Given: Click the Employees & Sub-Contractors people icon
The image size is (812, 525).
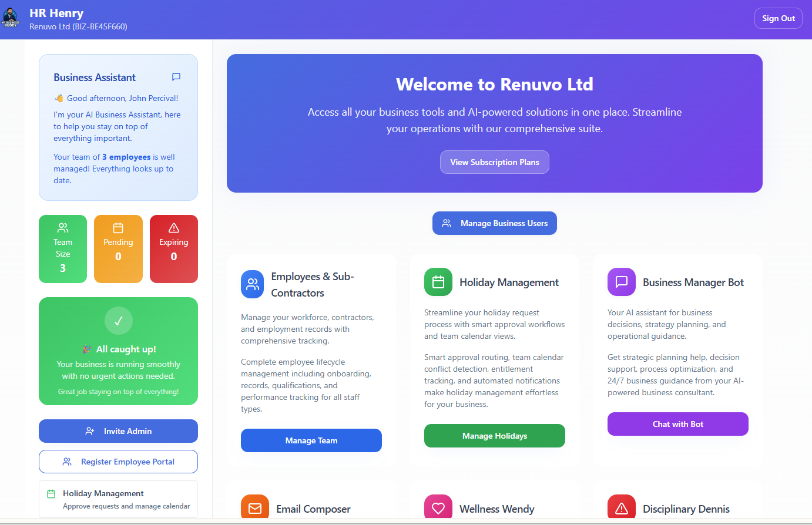Looking at the screenshot, I should click(252, 284).
